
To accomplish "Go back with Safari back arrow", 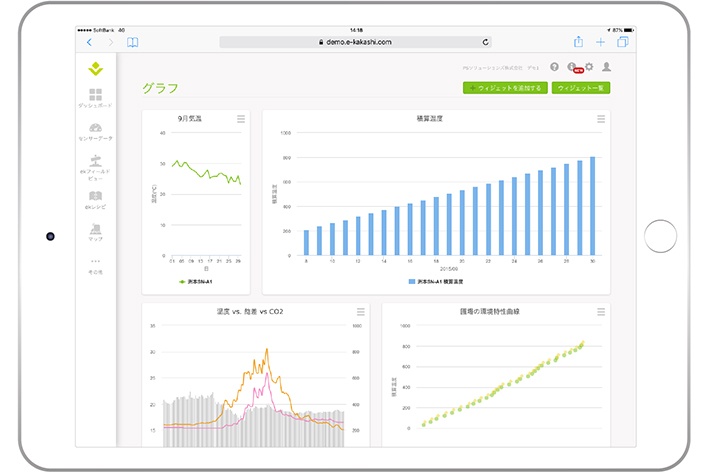I will [89, 42].
